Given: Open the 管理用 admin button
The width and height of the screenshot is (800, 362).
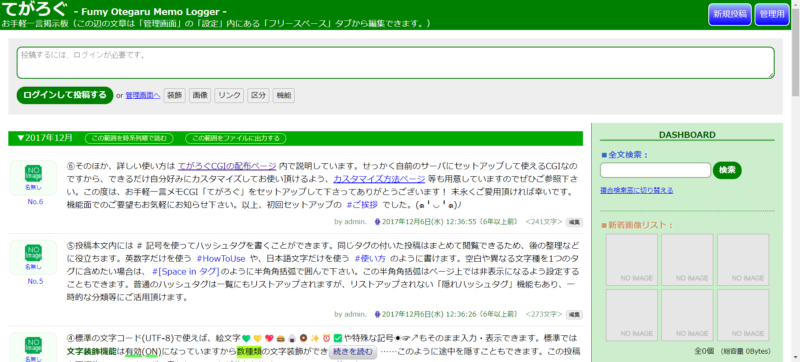Looking at the screenshot, I should pos(772,14).
